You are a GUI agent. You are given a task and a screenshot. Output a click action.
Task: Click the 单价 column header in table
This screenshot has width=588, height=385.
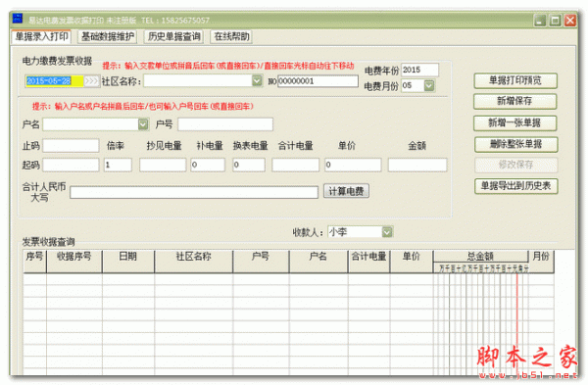(x=412, y=262)
